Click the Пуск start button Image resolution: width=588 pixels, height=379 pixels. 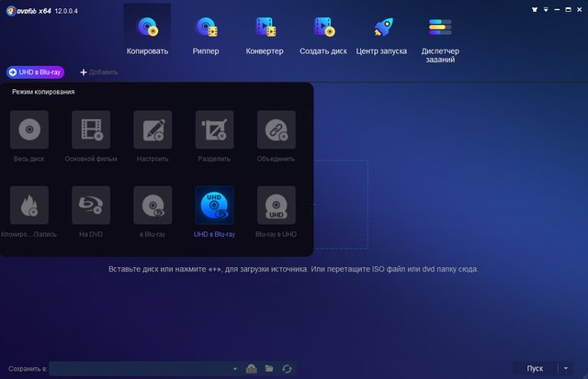coord(535,368)
